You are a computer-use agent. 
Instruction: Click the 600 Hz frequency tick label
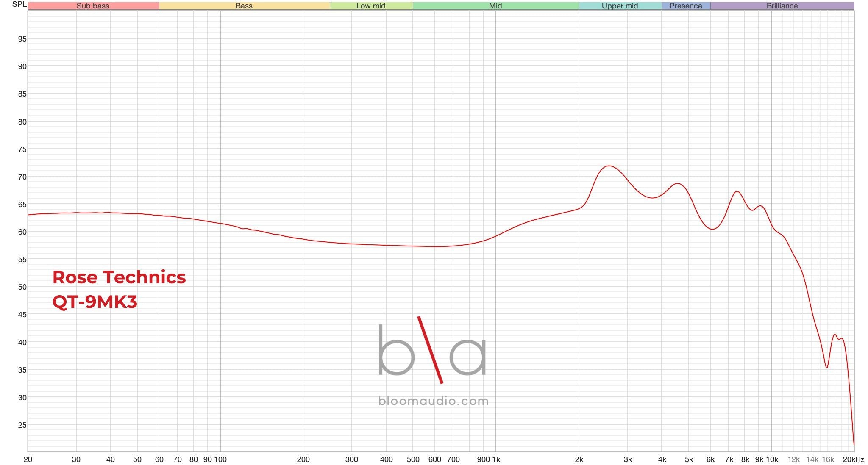435,459
